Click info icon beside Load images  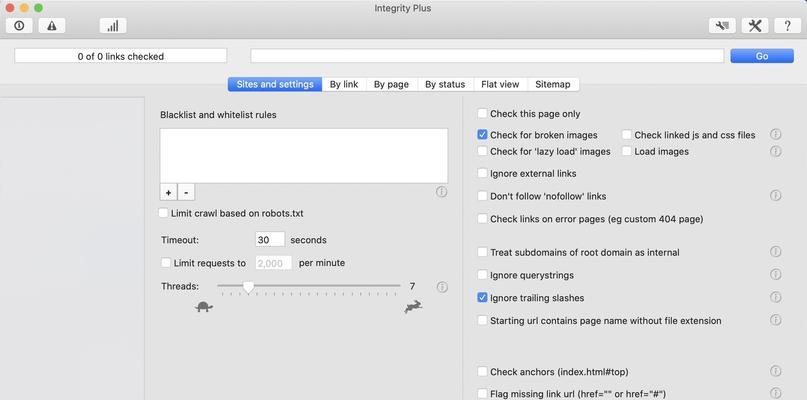pos(776,151)
